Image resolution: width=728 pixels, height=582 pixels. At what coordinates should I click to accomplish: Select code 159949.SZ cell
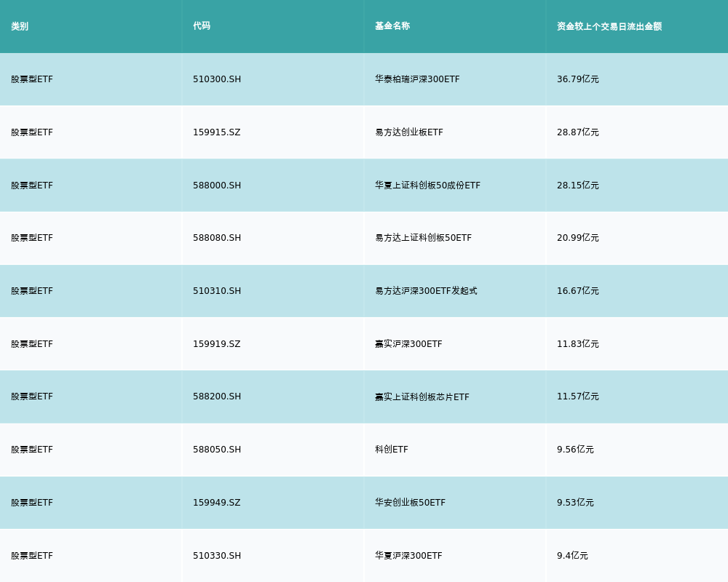(217, 503)
